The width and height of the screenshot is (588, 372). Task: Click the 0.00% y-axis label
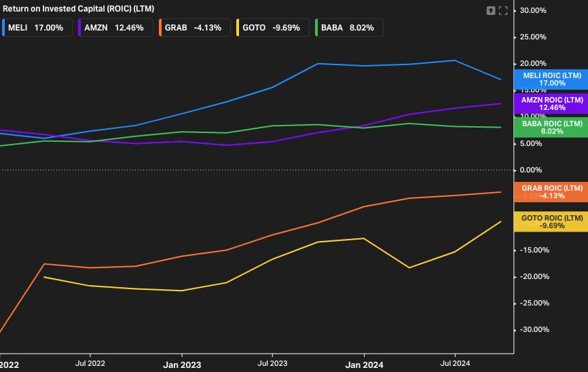click(530, 170)
